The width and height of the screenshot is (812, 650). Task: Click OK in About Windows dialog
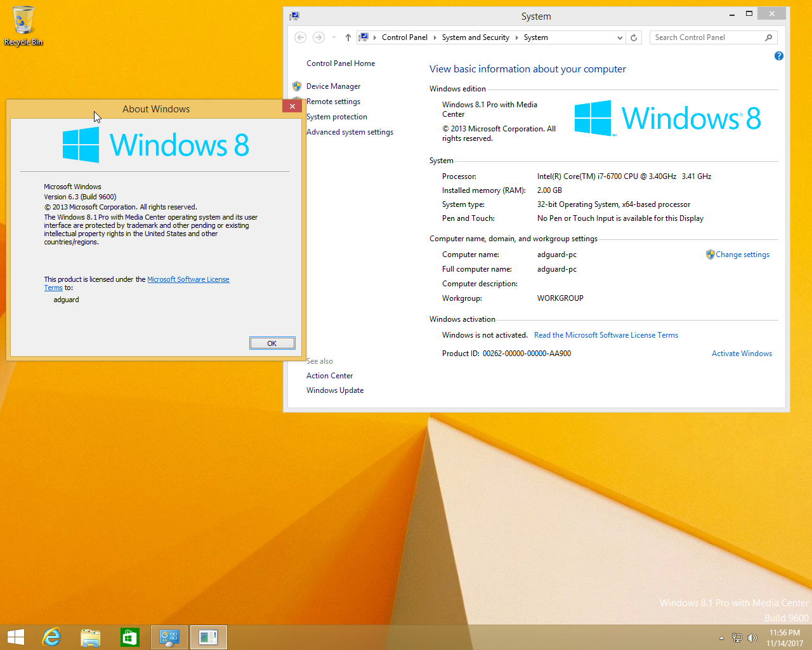click(x=272, y=343)
